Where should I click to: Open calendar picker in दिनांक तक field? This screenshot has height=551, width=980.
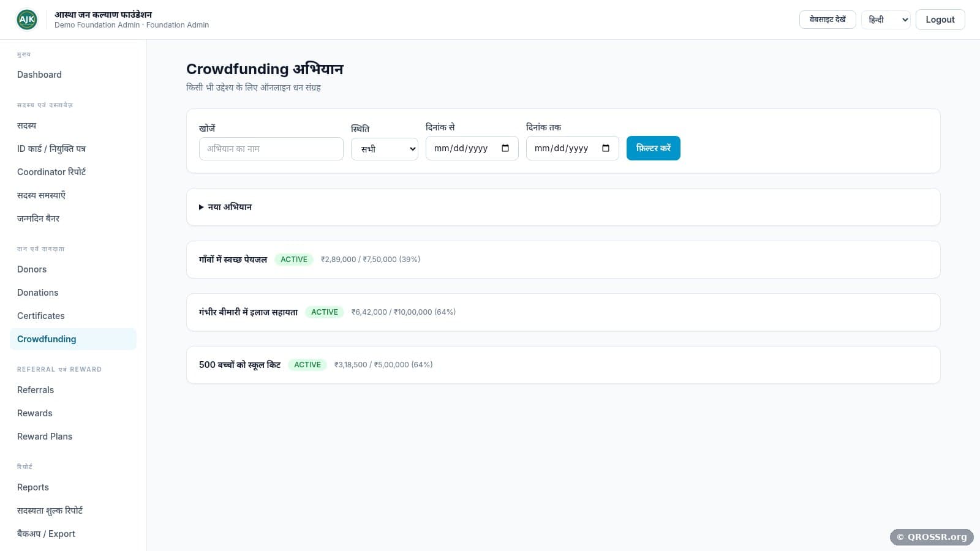(x=606, y=148)
